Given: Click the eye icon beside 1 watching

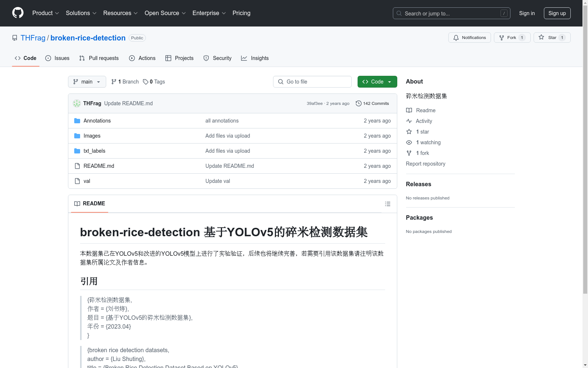Looking at the screenshot, I should (x=409, y=142).
